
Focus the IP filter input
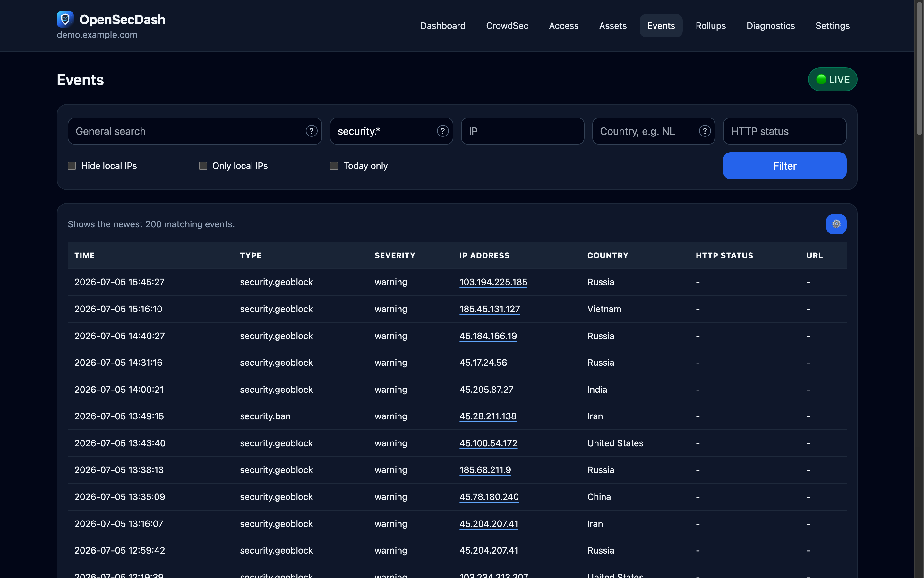pyautogui.click(x=522, y=131)
